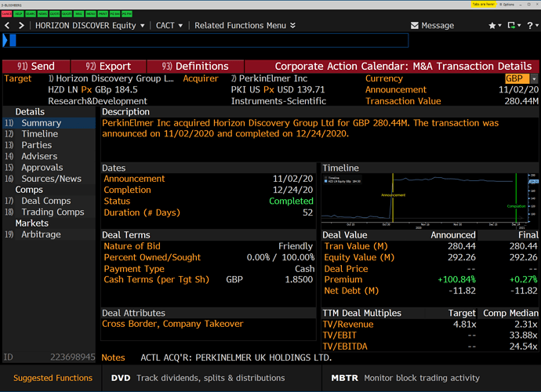Click DVD Track dividends suggested function
Image resolution: width=541 pixels, height=392 pixels.
click(198, 378)
